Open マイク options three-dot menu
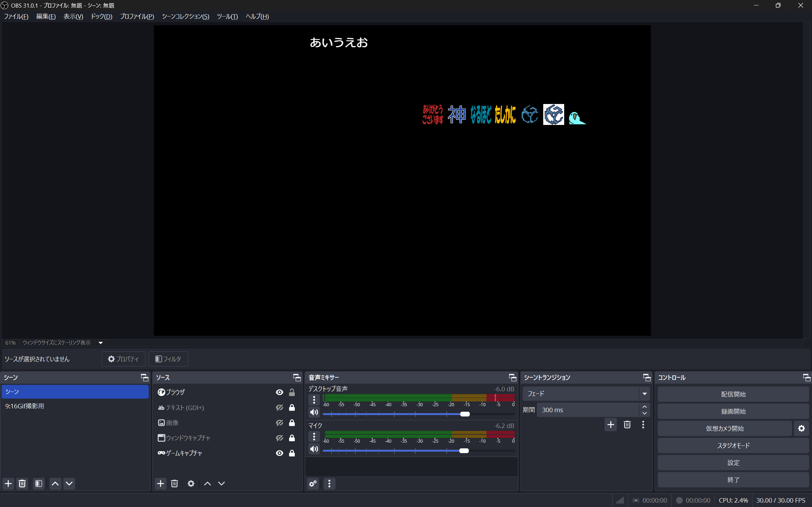The image size is (812, 507). [314, 437]
